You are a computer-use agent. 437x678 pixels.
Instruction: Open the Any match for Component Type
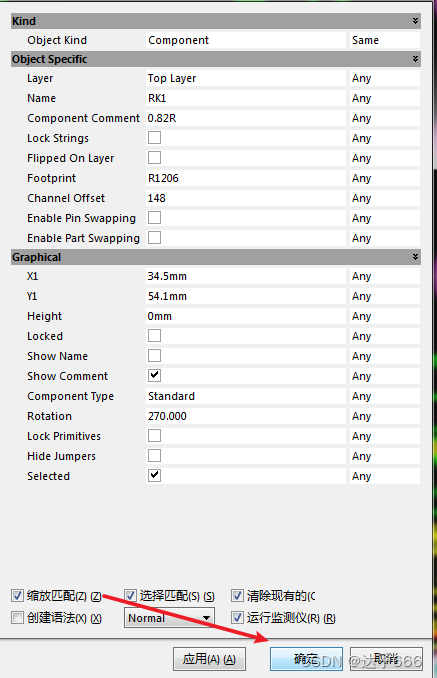pyautogui.click(x=385, y=396)
